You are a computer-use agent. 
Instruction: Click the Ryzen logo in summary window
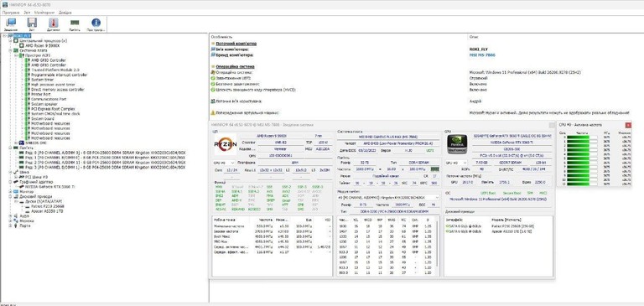tap(225, 144)
